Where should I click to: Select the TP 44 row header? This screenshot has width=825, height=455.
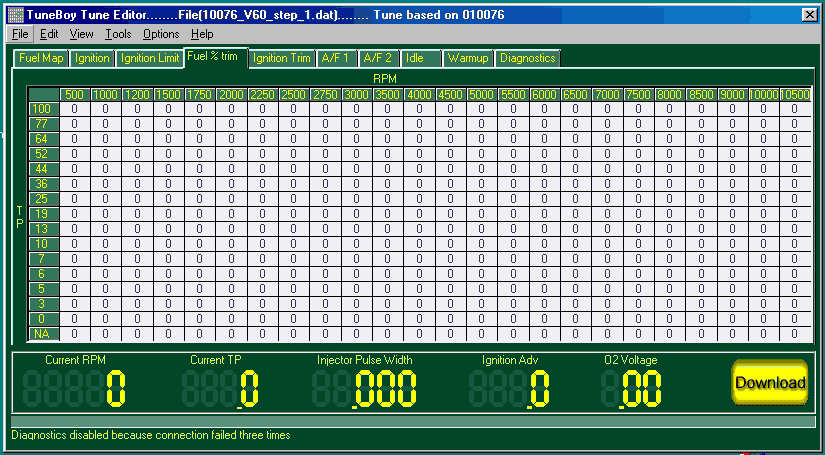click(x=43, y=169)
